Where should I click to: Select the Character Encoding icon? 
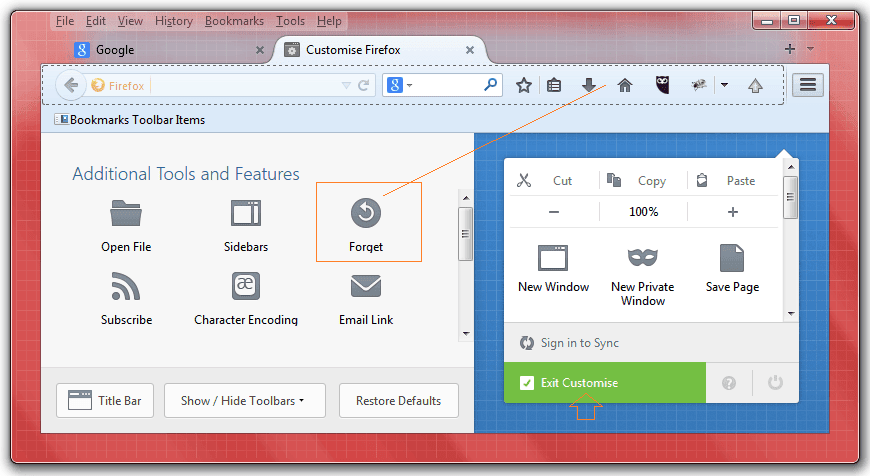[x=246, y=286]
